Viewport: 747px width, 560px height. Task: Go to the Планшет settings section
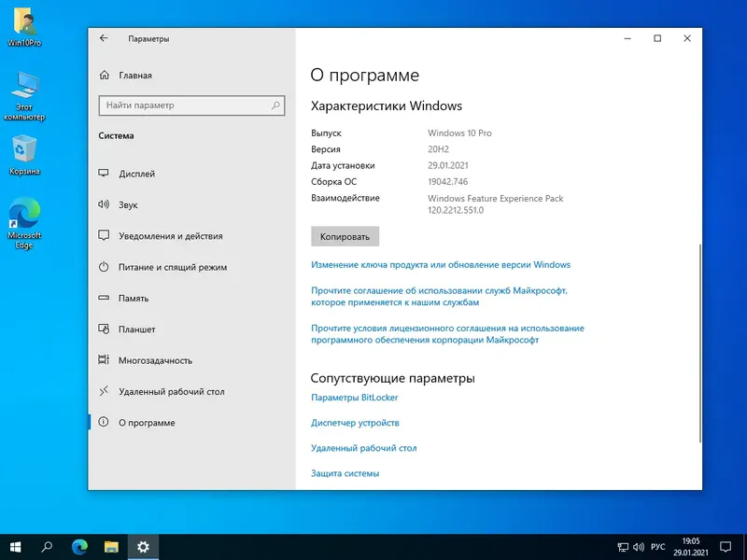(152, 329)
